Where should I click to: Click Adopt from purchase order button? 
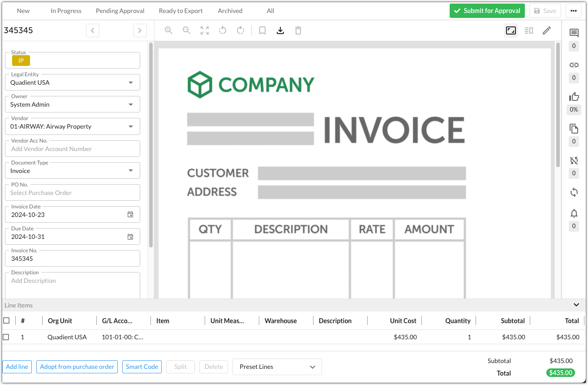click(77, 367)
